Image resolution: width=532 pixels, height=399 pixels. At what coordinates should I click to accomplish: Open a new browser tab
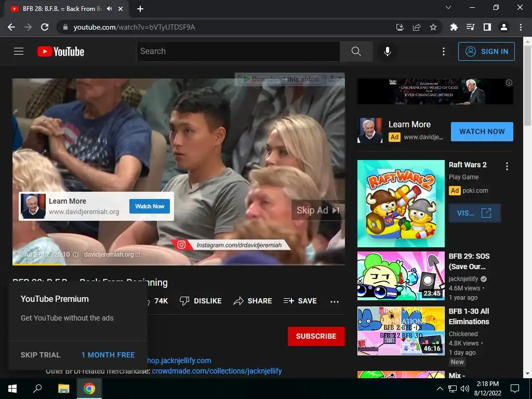tap(140, 9)
